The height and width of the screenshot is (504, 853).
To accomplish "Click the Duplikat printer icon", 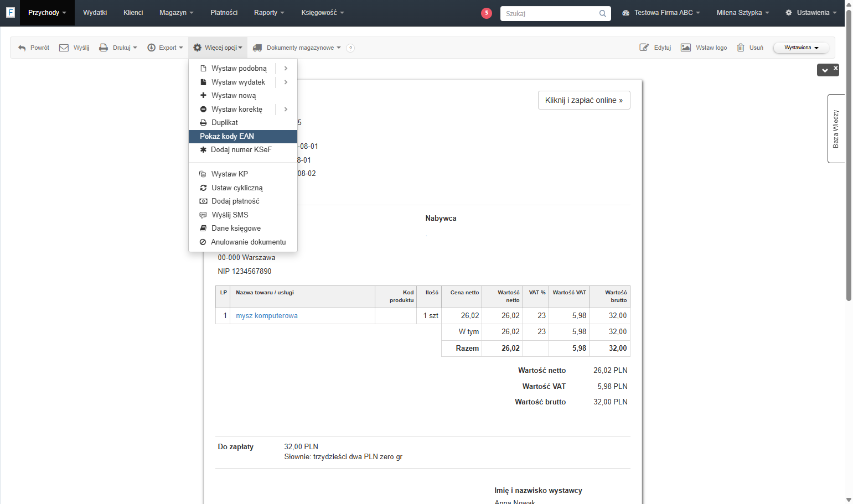I will pos(203,123).
